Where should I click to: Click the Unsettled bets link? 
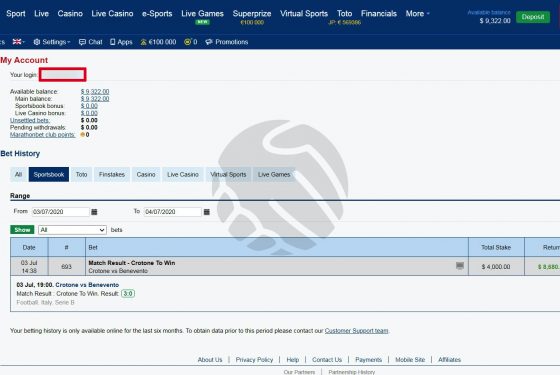point(30,120)
